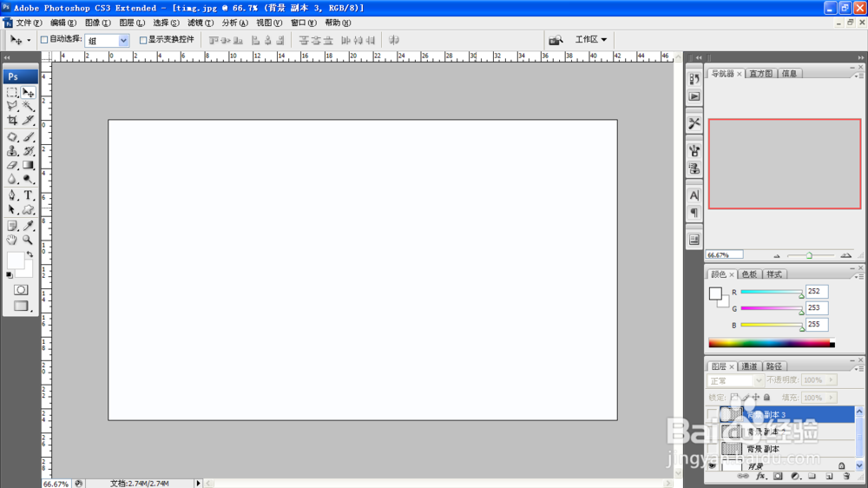Create a new layer group button
The image size is (868, 488).
pyautogui.click(x=812, y=477)
